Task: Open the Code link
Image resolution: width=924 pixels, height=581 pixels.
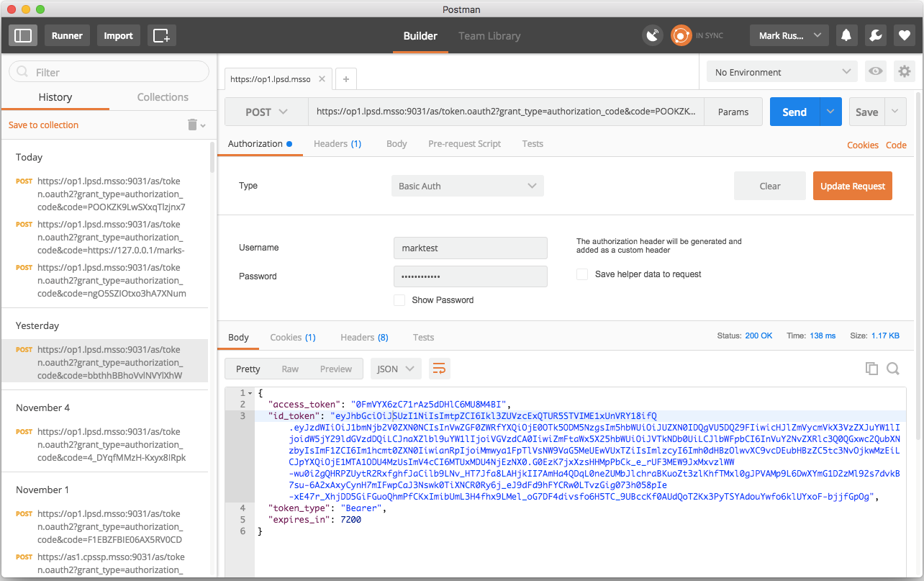Action: [x=896, y=145]
